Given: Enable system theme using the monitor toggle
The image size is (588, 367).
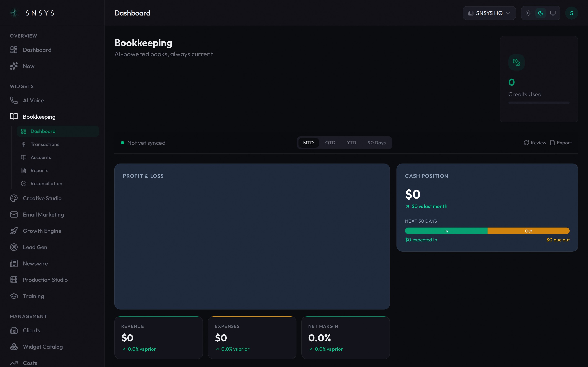Looking at the screenshot, I should pyautogui.click(x=553, y=13).
